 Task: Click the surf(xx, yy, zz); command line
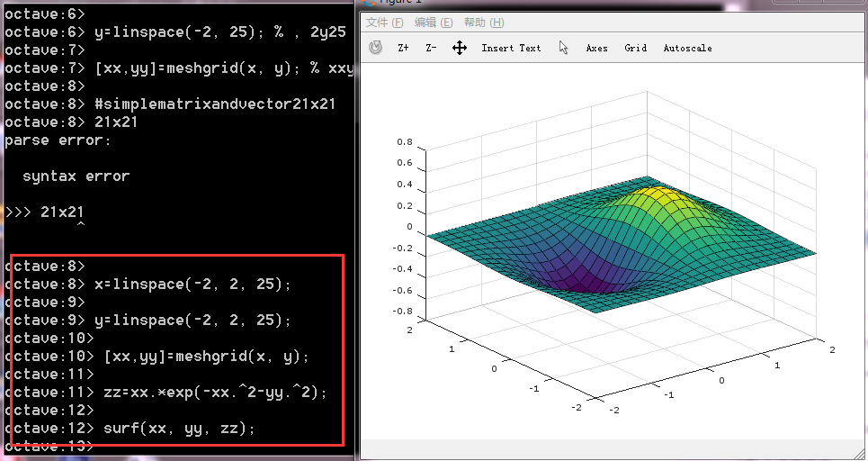click(130, 429)
